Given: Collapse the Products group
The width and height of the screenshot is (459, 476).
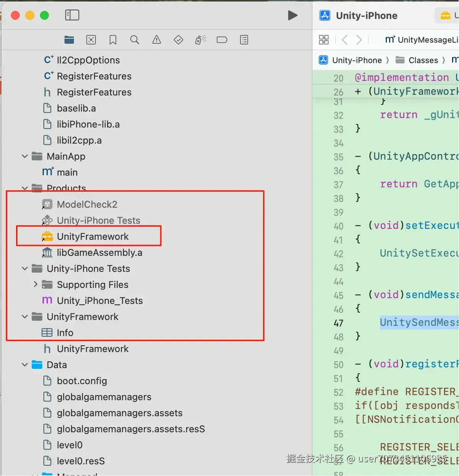Looking at the screenshot, I should pos(25,188).
